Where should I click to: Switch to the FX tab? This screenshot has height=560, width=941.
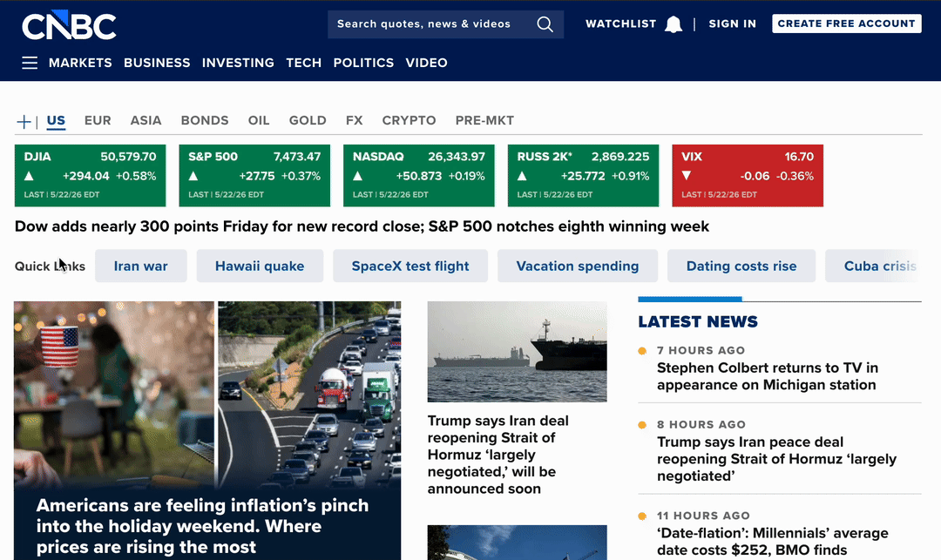pos(354,120)
